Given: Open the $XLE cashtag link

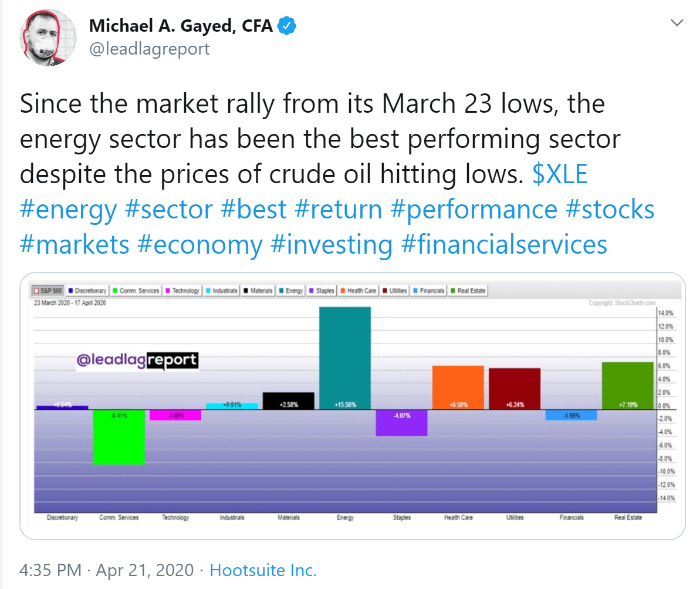Looking at the screenshot, I should point(560,174).
